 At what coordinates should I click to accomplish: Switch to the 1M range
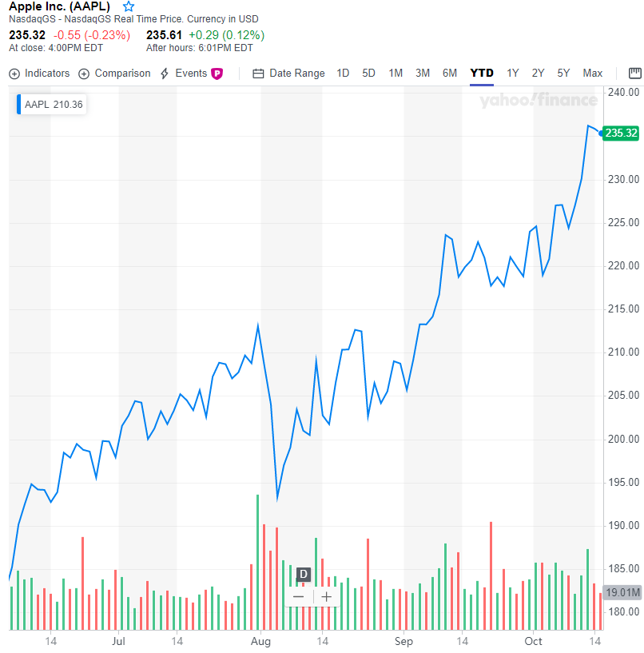396,74
